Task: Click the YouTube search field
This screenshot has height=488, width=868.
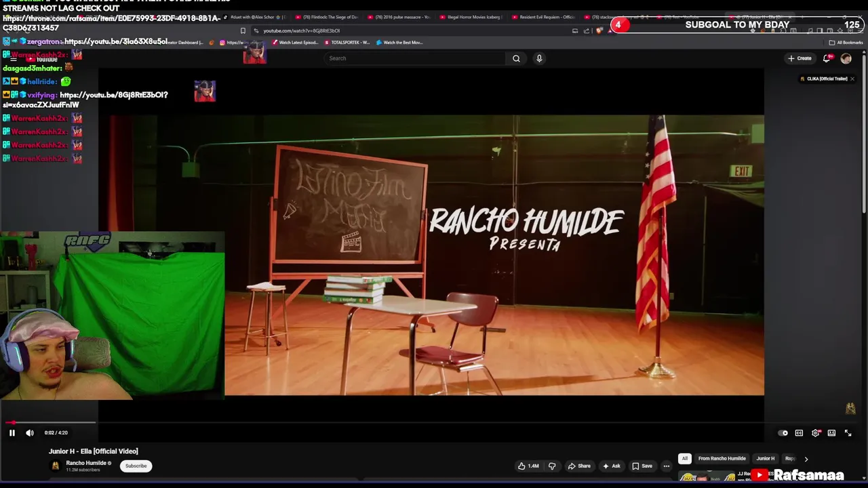Action: point(415,58)
